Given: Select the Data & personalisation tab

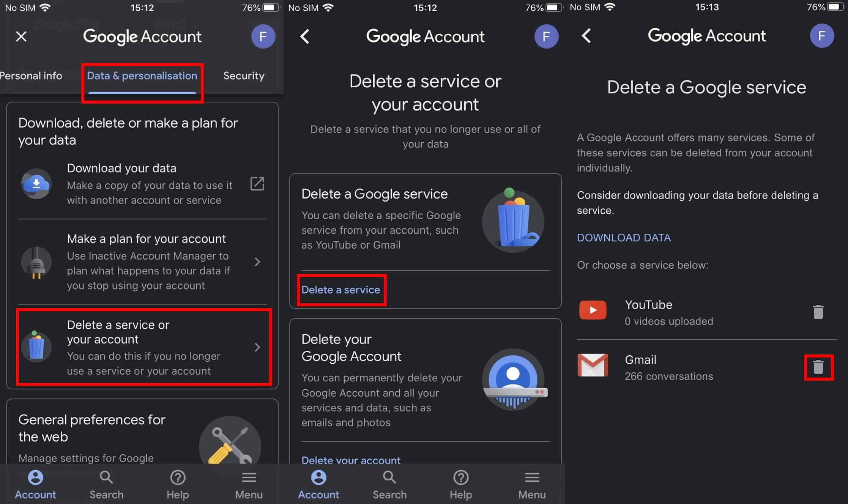Looking at the screenshot, I should click(x=142, y=76).
